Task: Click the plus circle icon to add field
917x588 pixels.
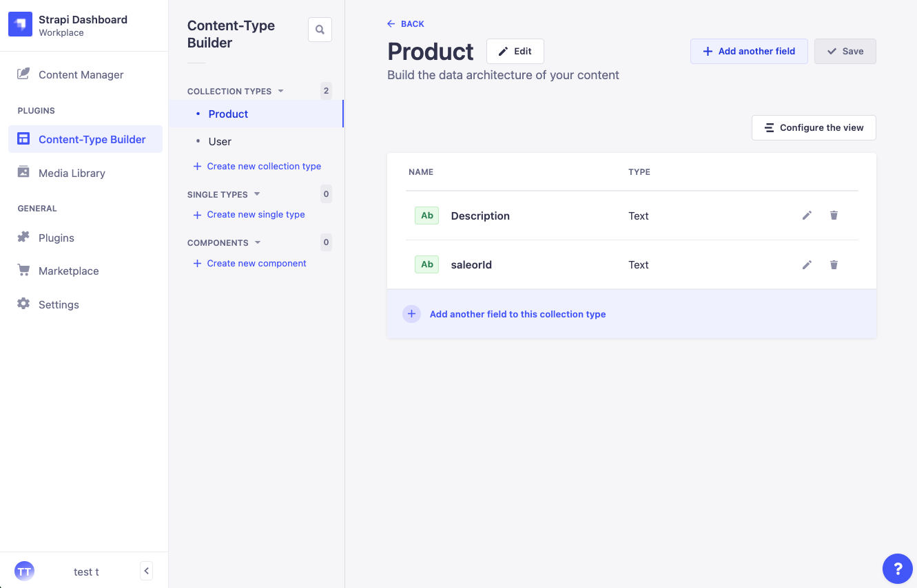Action: [411, 314]
